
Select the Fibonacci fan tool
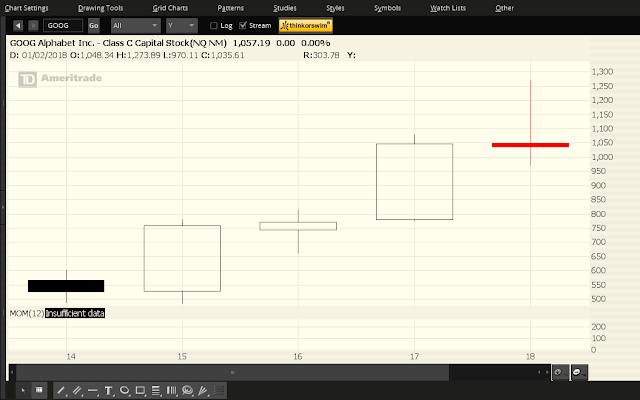click(x=203, y=391)
